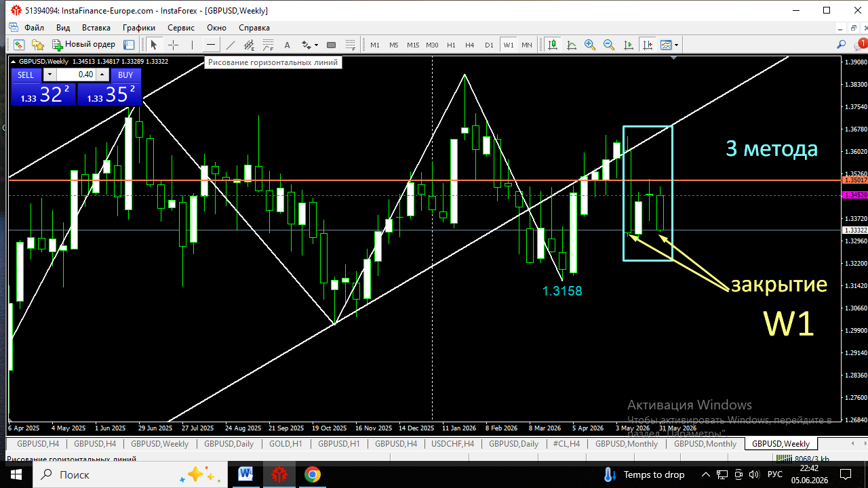Switch to the #CL,H4 chart tab
Screen dimensions: 868x488
click(566, 444)
